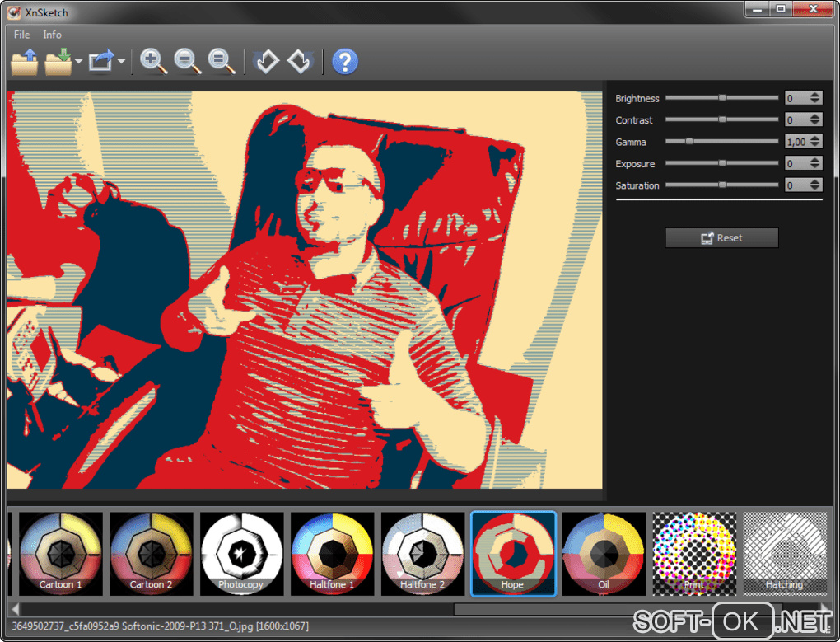The height and width of the screenshot is (642, 840).
Task: Select the Print effect thumbnail
Action: [694, 554]
